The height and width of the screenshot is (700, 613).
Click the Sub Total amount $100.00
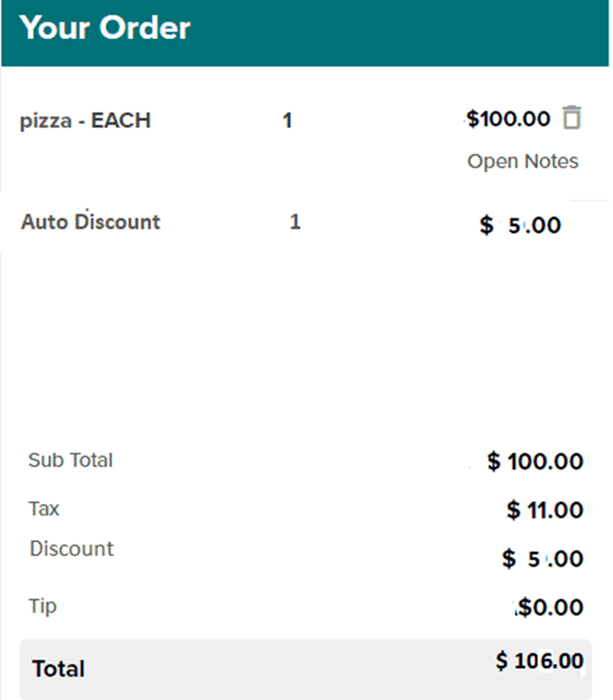click(535, 462)
